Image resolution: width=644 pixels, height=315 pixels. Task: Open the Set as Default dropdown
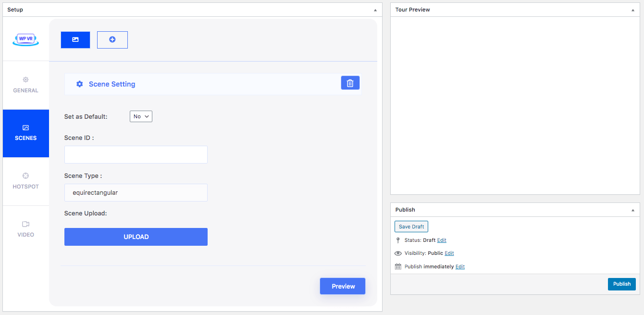[141, 116]
